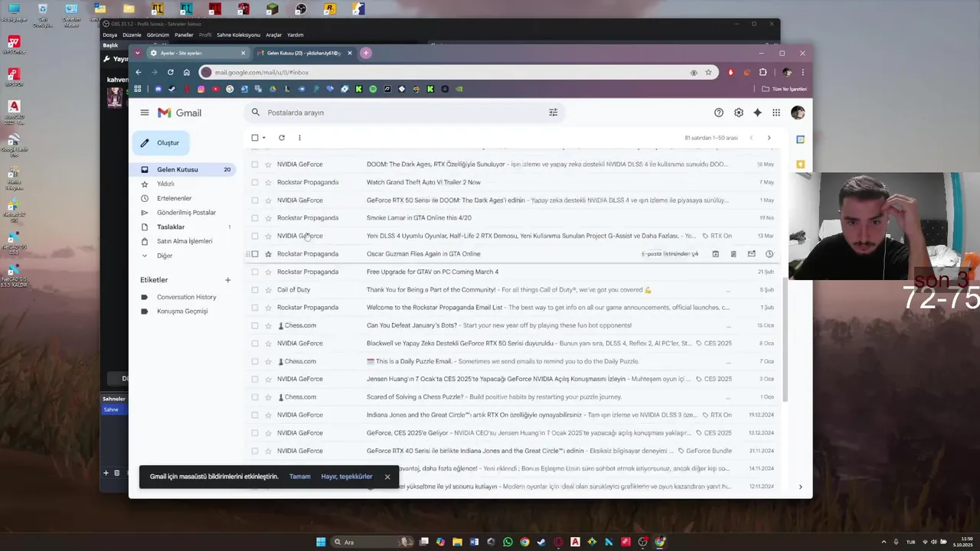Bookmark this page with the star icon

708,73
